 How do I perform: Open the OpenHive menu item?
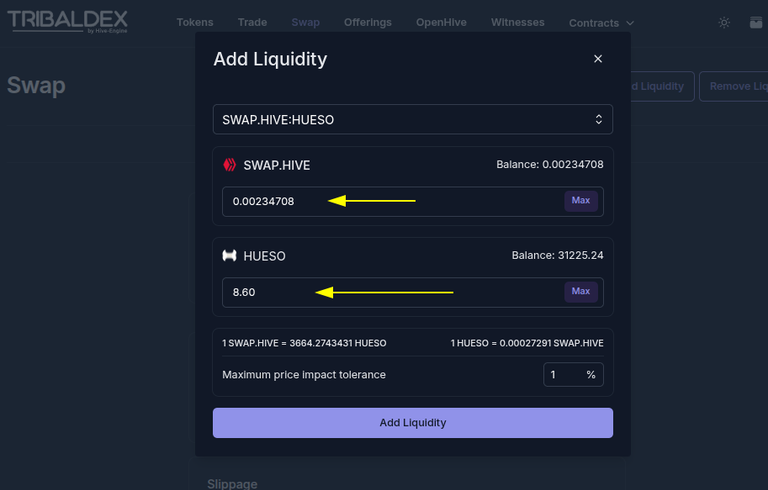(441, 23)
